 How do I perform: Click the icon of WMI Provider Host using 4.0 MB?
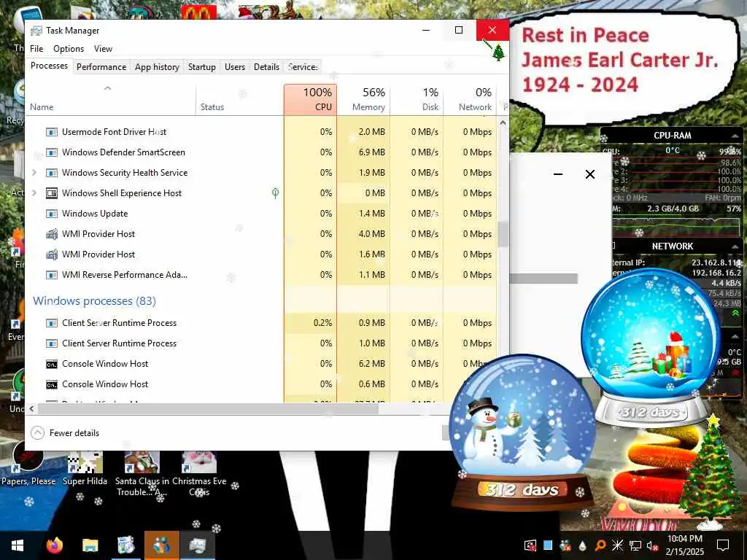coord(52,234)
